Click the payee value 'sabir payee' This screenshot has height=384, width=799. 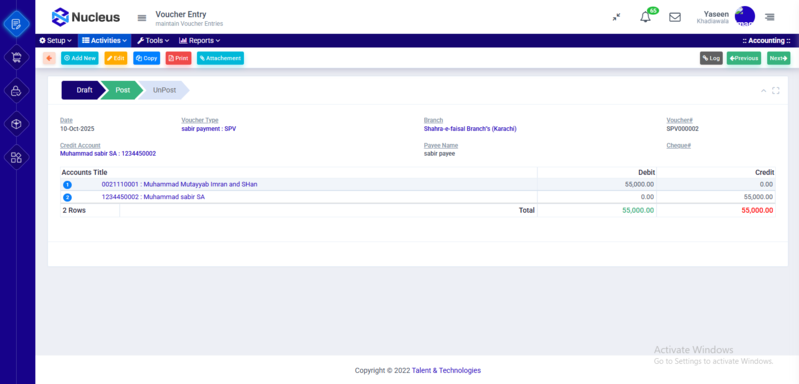pos(439,153)
